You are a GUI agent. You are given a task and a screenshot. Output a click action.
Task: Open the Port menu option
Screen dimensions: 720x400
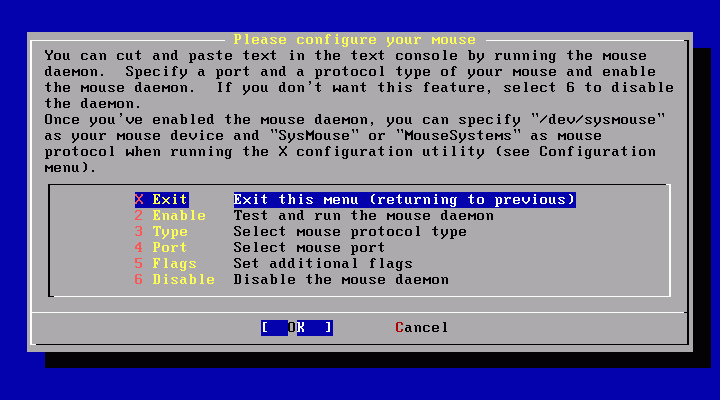259,248
